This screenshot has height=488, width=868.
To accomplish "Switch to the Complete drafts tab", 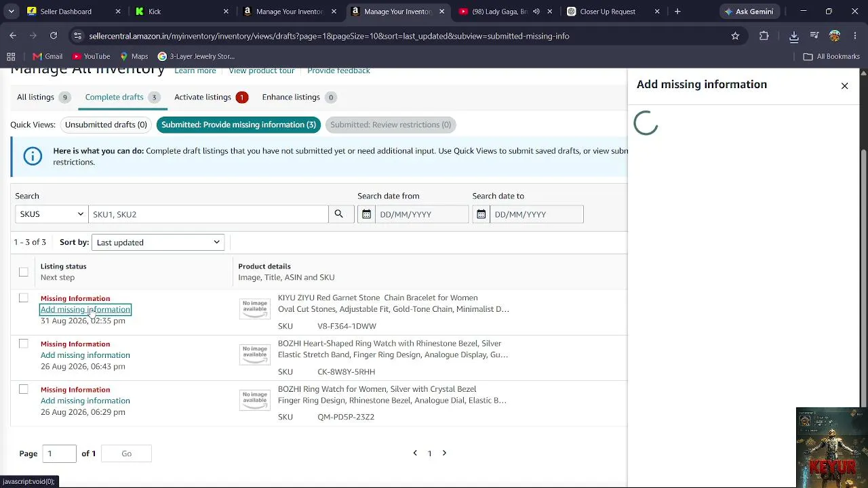I will coord(123,97).
